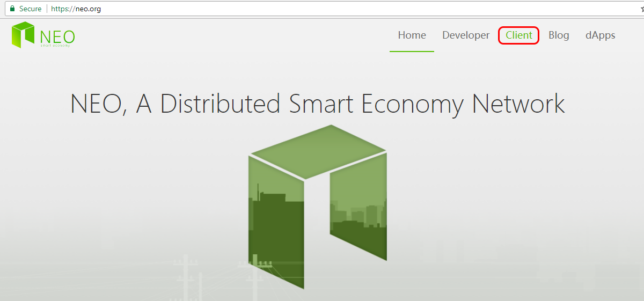
Task: Click the NEO logo in the header
Action: click(x=43, y=35)
